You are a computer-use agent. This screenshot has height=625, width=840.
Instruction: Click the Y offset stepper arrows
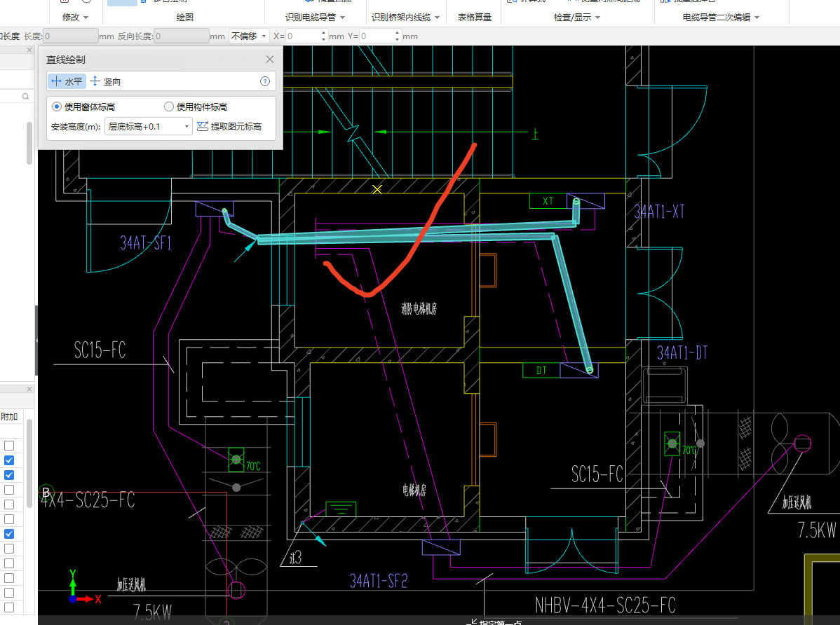(x=397, y=36)
